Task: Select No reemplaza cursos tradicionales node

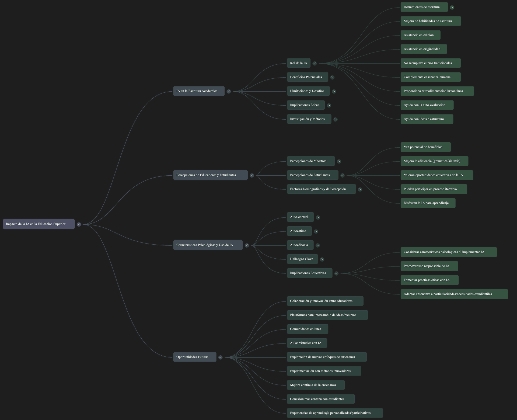Action: 431,63
